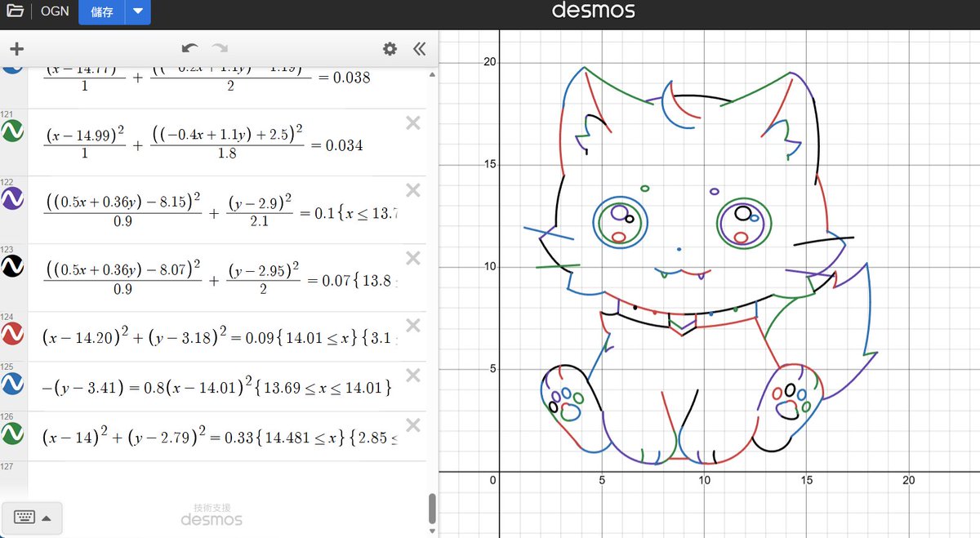Image resolution: width=980 pixels, height=538 pixels.
Task: Toggle visibility of expression 125
Action: click(13, 384)
